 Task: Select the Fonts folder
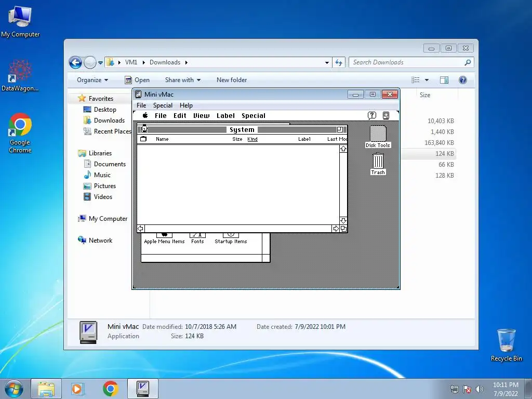pyautogui.click(x=197, y=238)
